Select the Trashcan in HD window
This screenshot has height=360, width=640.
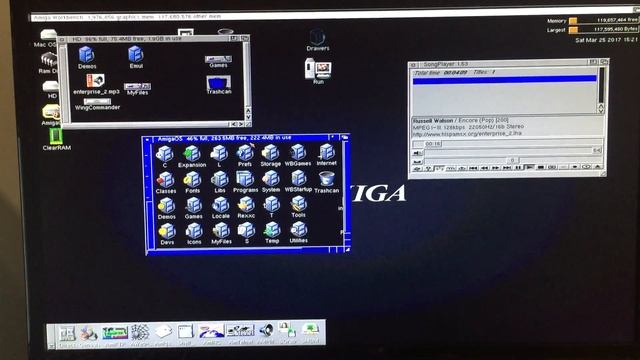pyautogui.click(x=219, y=85)
